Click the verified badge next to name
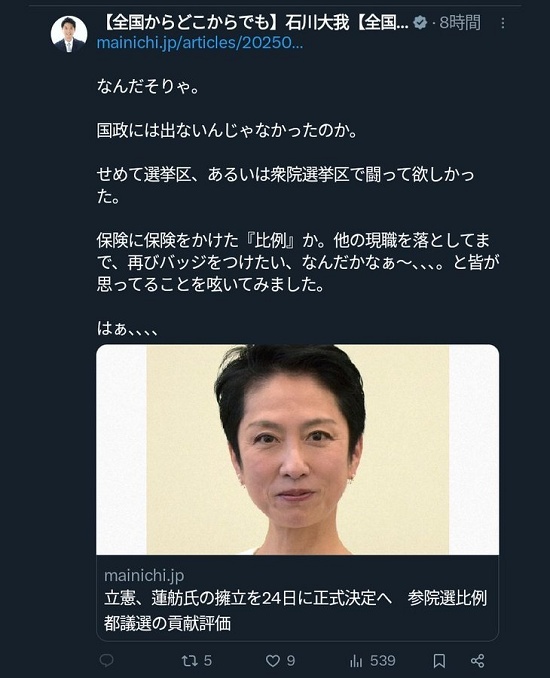The image size is (550, 678). (419, 22)
